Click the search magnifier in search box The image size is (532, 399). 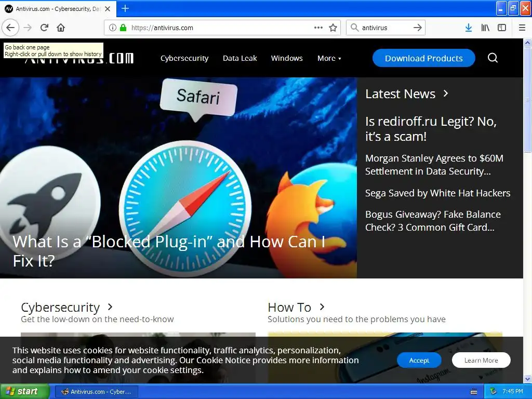pos(354,28)
